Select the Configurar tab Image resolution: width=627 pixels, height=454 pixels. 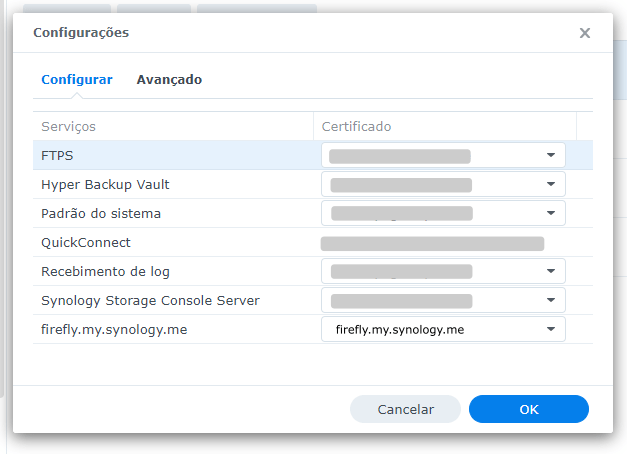(77, 79)
